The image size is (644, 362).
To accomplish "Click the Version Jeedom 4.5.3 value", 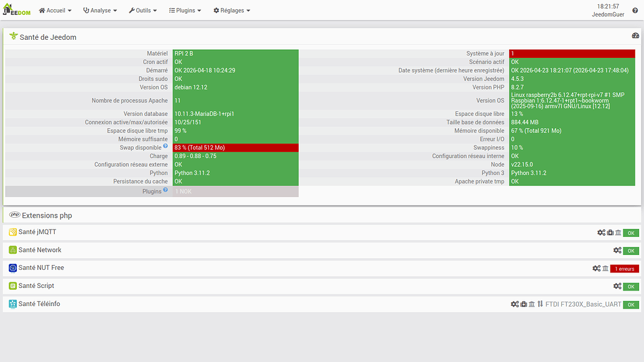I will [x=572, y=79].
